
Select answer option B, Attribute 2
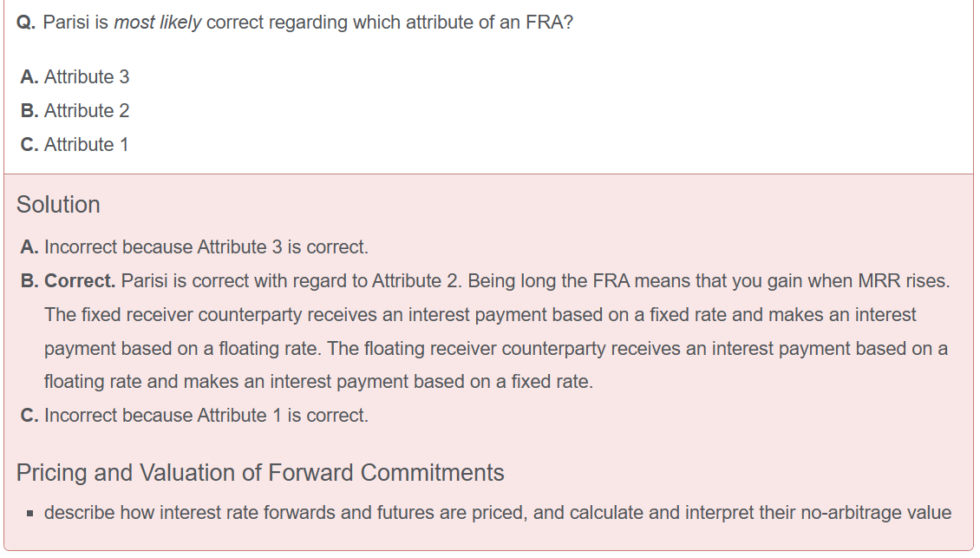75,111
